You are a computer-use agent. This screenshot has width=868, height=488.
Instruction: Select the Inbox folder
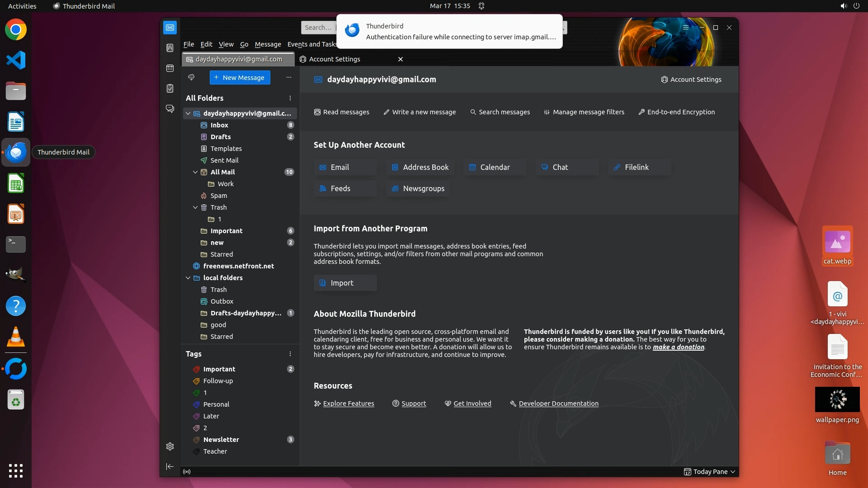219,125
